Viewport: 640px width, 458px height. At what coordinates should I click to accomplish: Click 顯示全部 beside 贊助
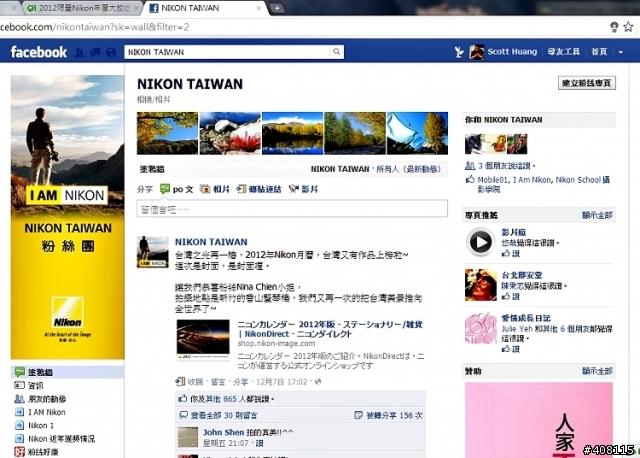(x=597, y=371)
